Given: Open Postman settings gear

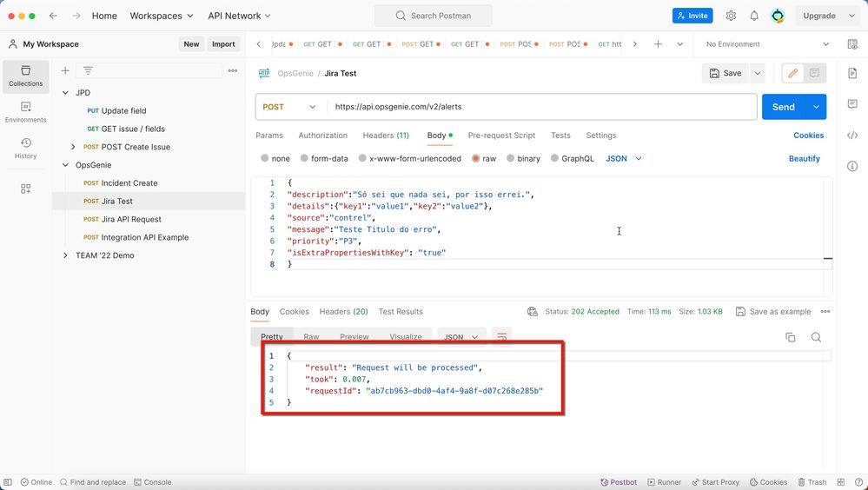Looking at the screenshot, I should click(731, 16).
